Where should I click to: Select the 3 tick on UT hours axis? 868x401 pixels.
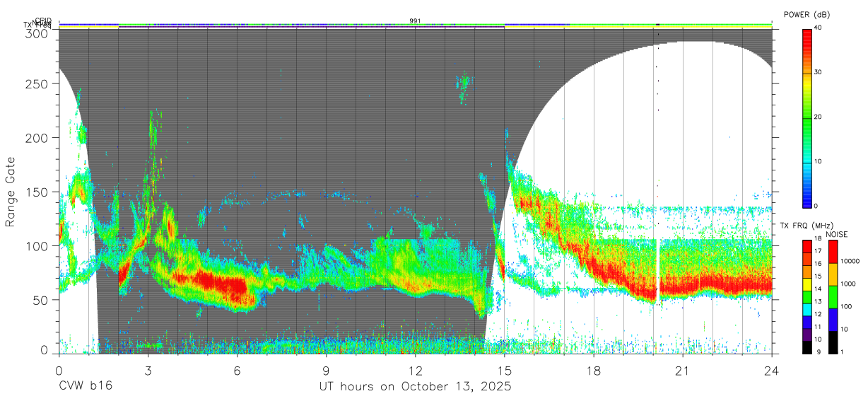point(148,370)
